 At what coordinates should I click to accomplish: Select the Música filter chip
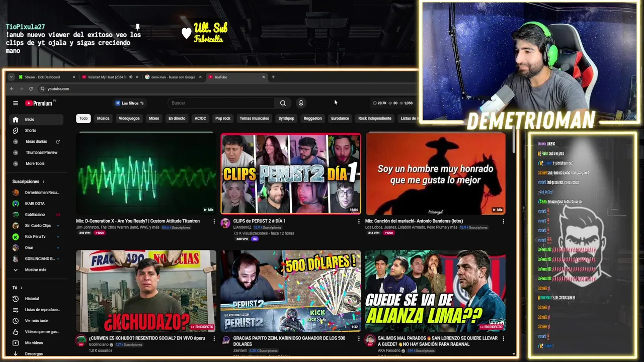[x=103, y=118]
